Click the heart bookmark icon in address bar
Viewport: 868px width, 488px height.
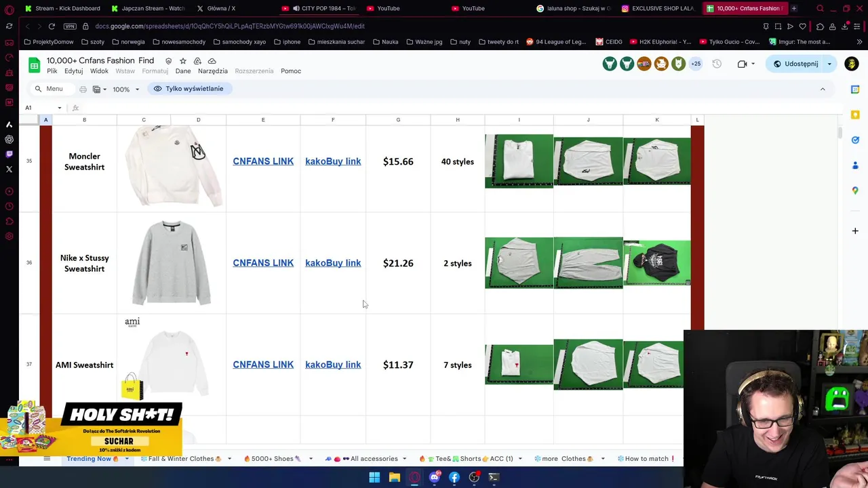(x=802, y=26)
